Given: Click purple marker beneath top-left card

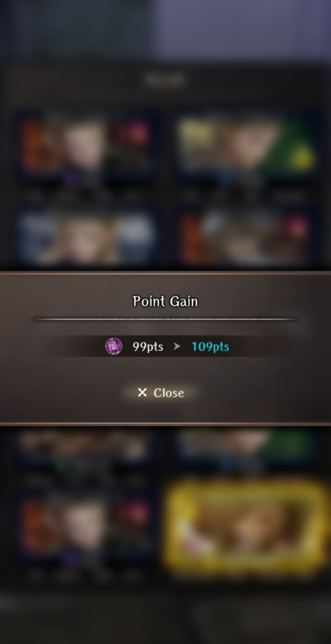Looking at the screenshot, I should point(70,180).
